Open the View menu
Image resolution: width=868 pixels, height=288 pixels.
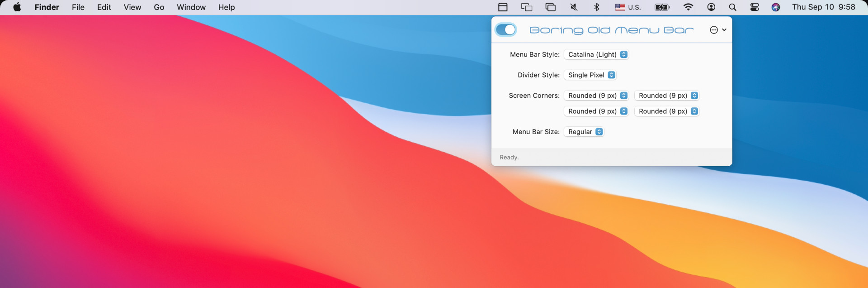point(132,7)
